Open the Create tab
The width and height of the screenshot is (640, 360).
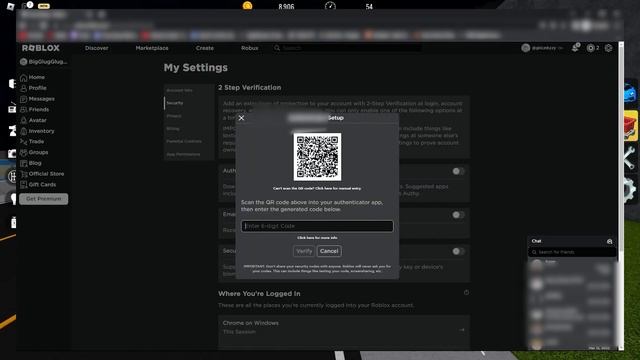click(x=204, y=48)
